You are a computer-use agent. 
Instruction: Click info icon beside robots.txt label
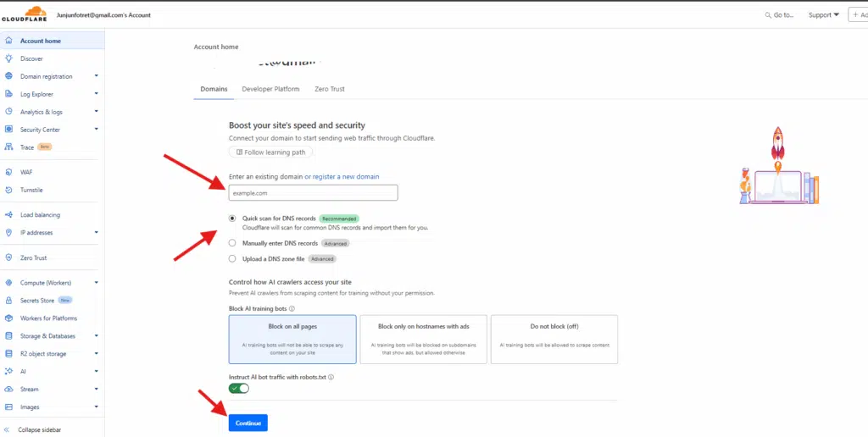331,377
